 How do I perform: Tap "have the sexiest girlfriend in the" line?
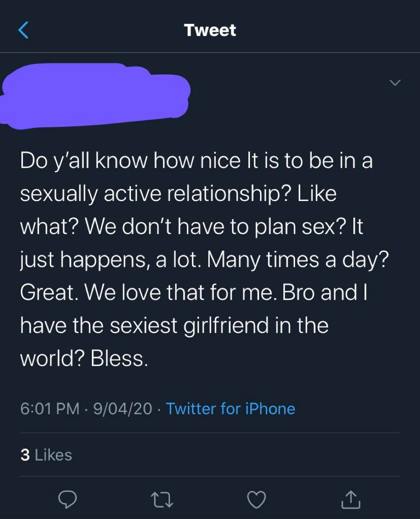174,325
